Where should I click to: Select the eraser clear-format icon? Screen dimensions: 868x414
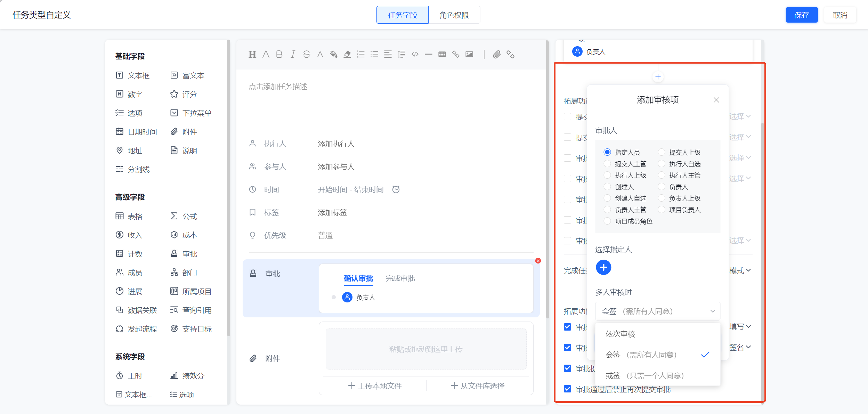click(347, 55)
